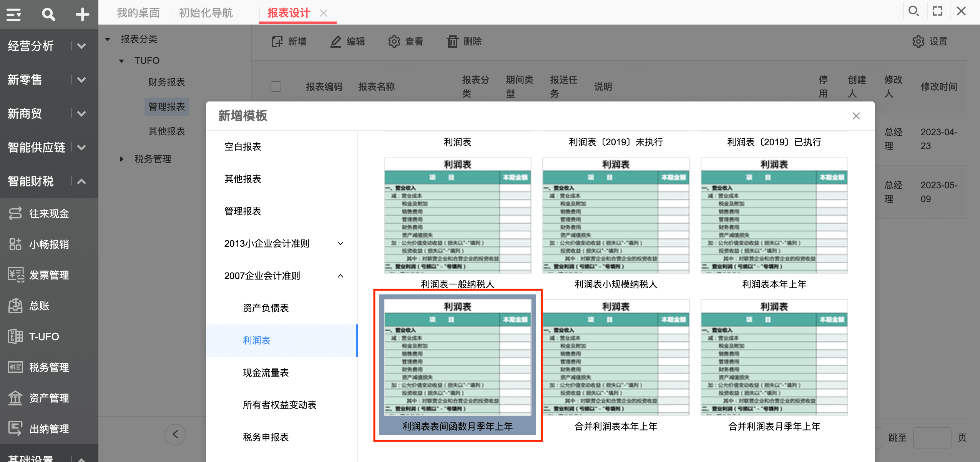Open 发票管理 in sidebar
Viewport: 980px width, 462px height.
(x=49, y=275)
